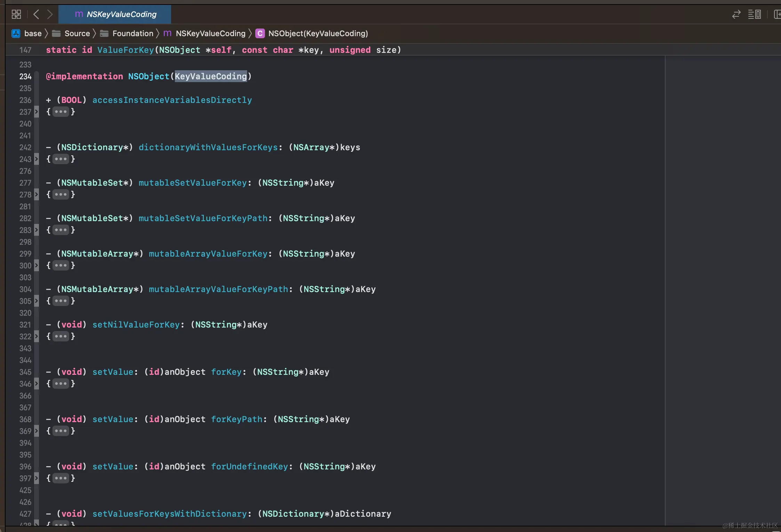Unfold ellipsis of setValue:forKey: body
The image size is (781, 532).
(61, 384)
